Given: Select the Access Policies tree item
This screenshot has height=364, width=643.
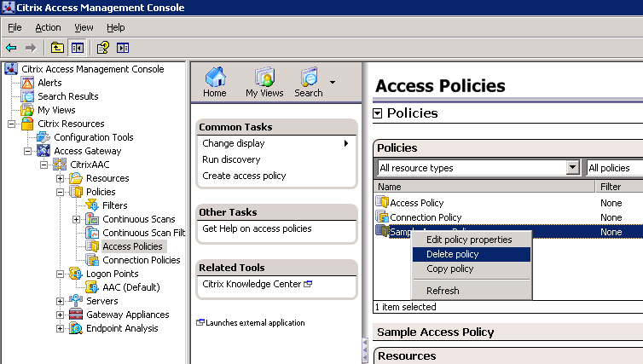Looking at the screenshot, I should point(132,246).
